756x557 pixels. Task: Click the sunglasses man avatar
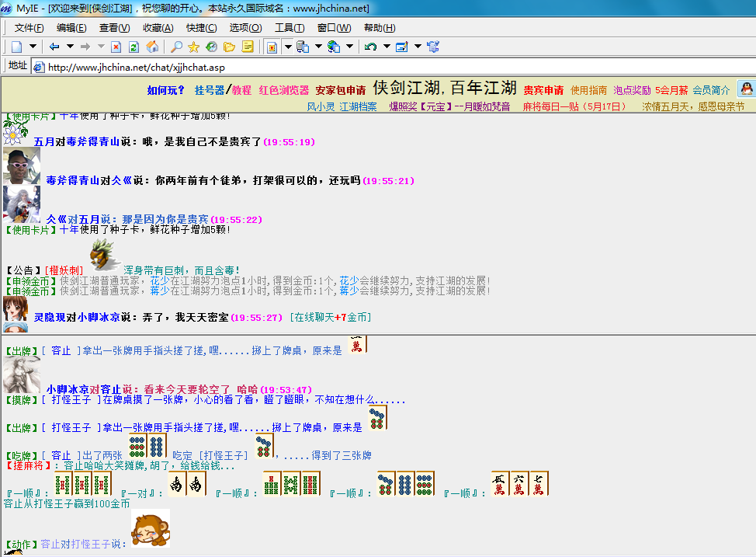[22, 165]
